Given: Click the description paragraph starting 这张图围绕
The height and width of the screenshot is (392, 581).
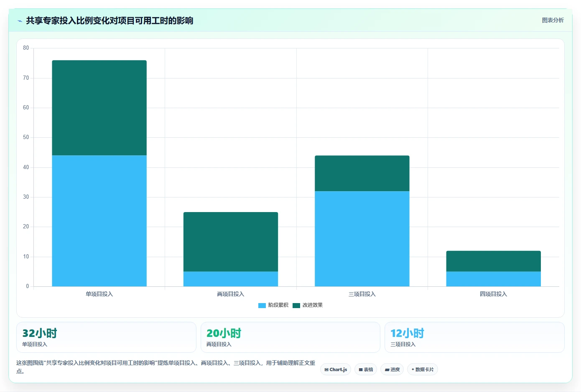Looking at the screenshot, I should tap(166, 367).
